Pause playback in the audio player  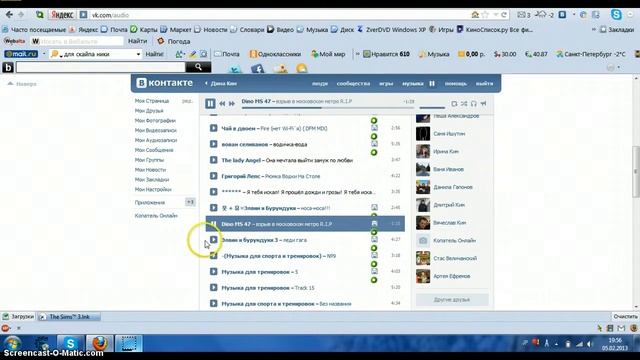point(210,104)
